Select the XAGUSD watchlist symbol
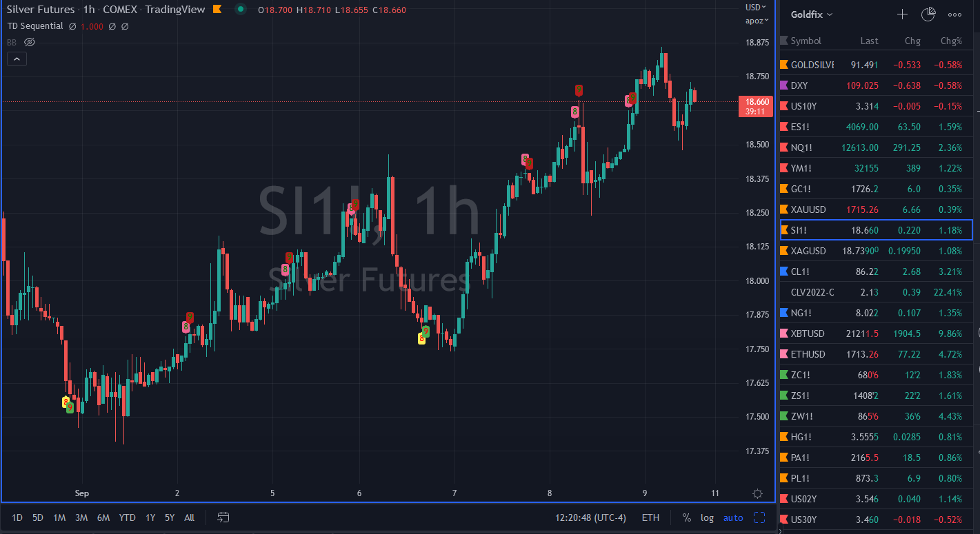Viewport: 980px width, 534px height. point(808,251)
